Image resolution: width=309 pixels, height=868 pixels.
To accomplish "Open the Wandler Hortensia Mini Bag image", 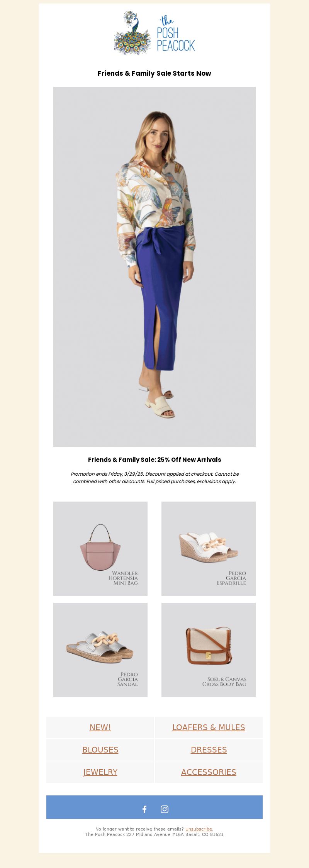I will (100, 548).
